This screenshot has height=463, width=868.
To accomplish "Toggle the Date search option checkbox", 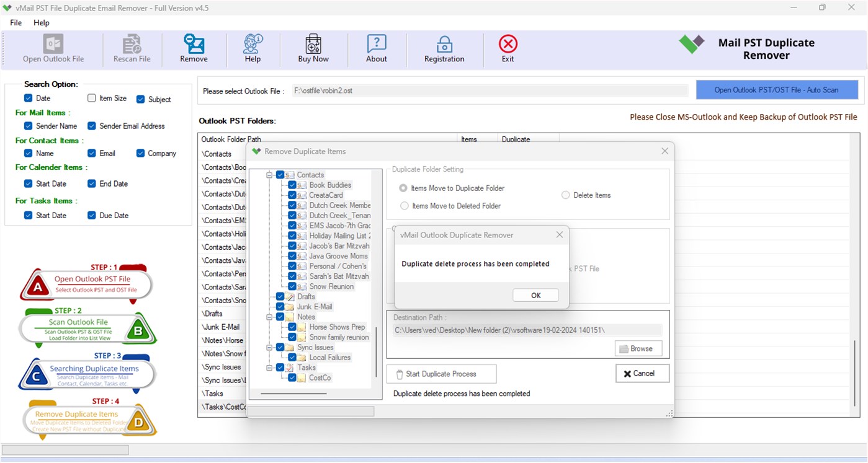I will click(28, 98).
